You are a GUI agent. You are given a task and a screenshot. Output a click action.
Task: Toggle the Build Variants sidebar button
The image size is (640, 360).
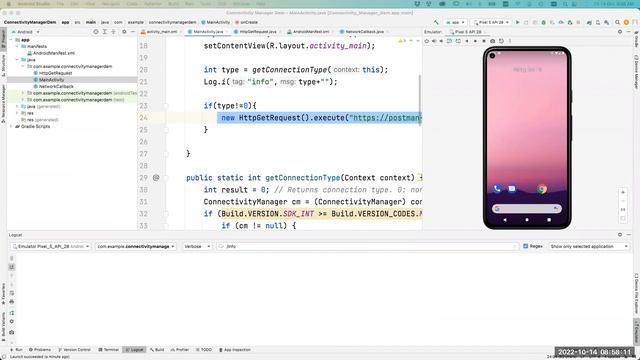point(3,327)
